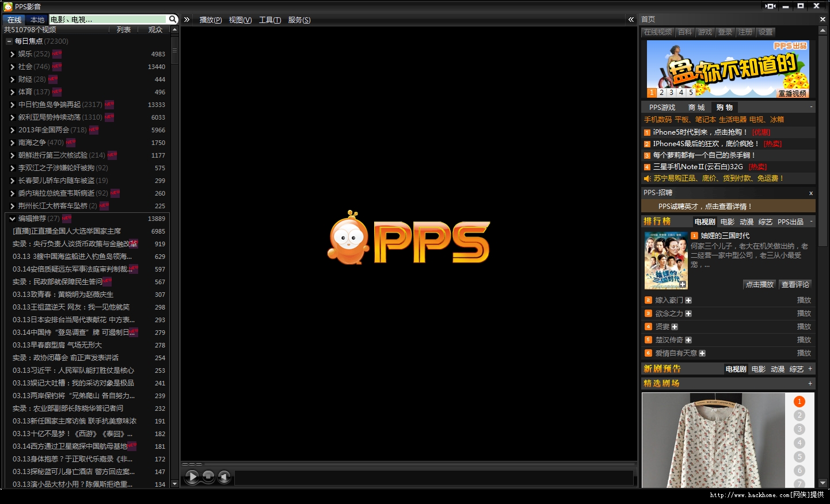Select the 商城 tab
The width and height of the screenshot is (830, 504).
click(696, 108)
